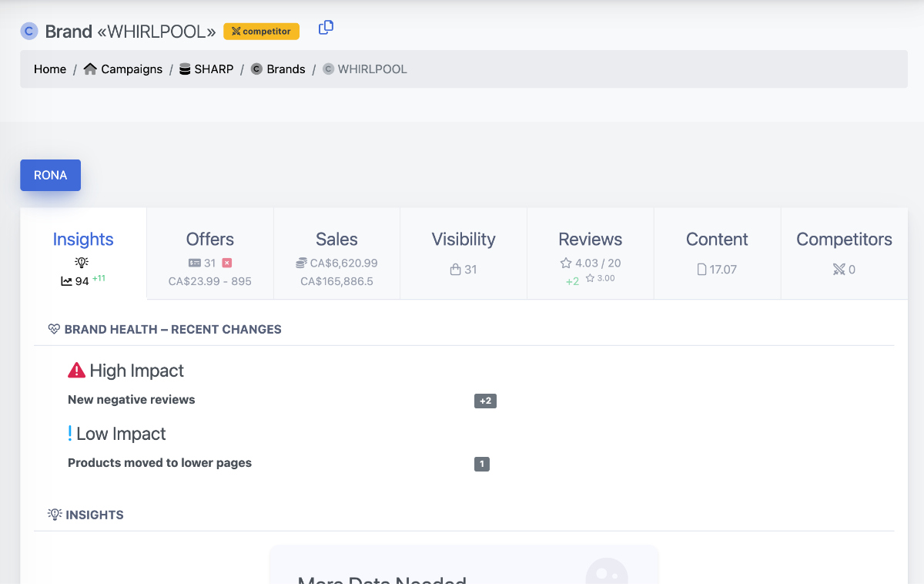The height and width of the screenshot is (584, 924).
Task: Switch to the Competitors tab
Action: (x=844, y=253)
